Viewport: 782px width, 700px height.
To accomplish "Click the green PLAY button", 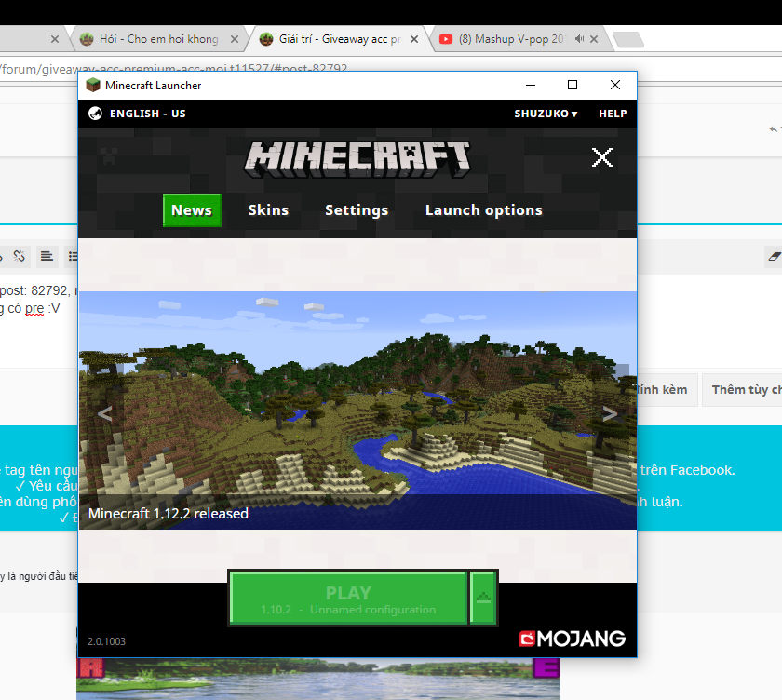I will (348, 599).
